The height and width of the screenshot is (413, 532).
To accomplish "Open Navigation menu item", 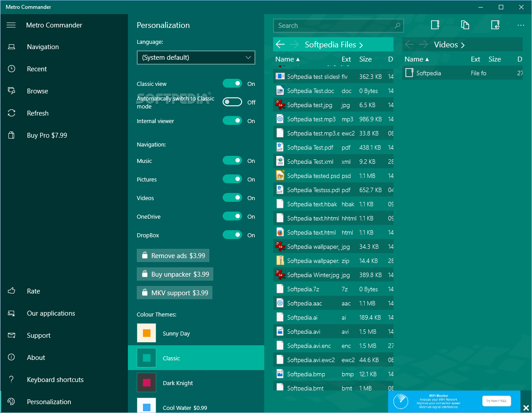I will coord(64,47).
